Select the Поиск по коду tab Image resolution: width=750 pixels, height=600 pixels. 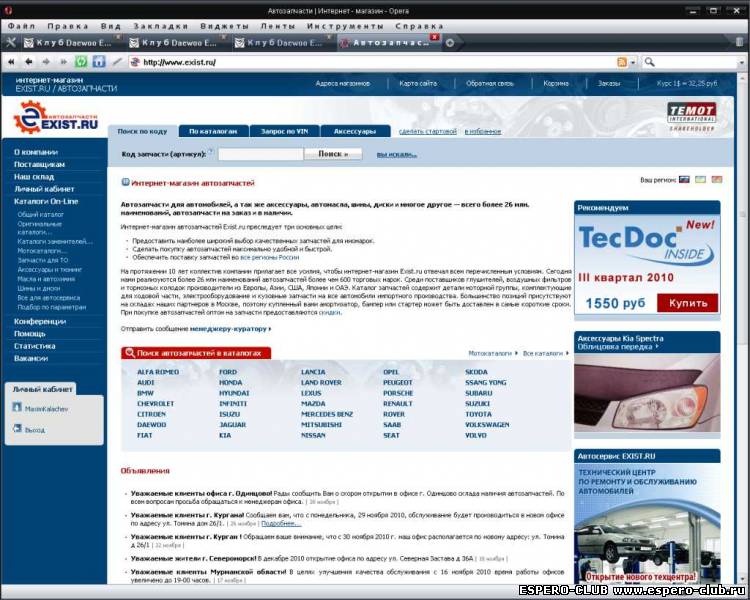point(143,131)
